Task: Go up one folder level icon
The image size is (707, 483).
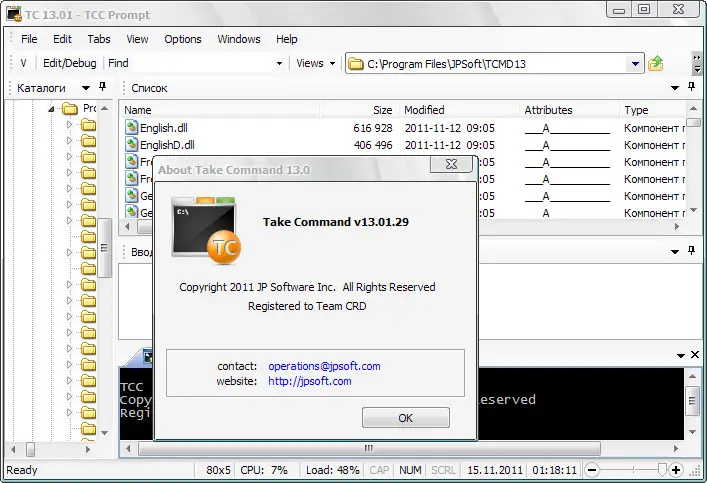Action: 656,63
